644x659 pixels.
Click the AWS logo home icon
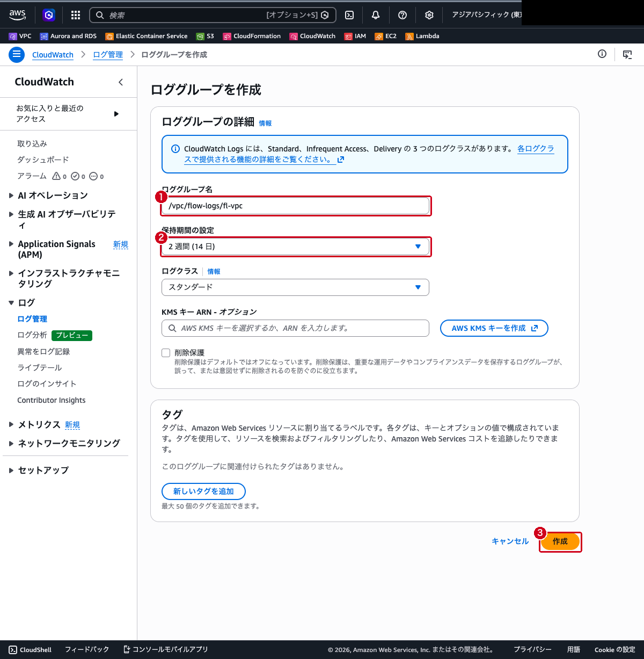[17, 15]
